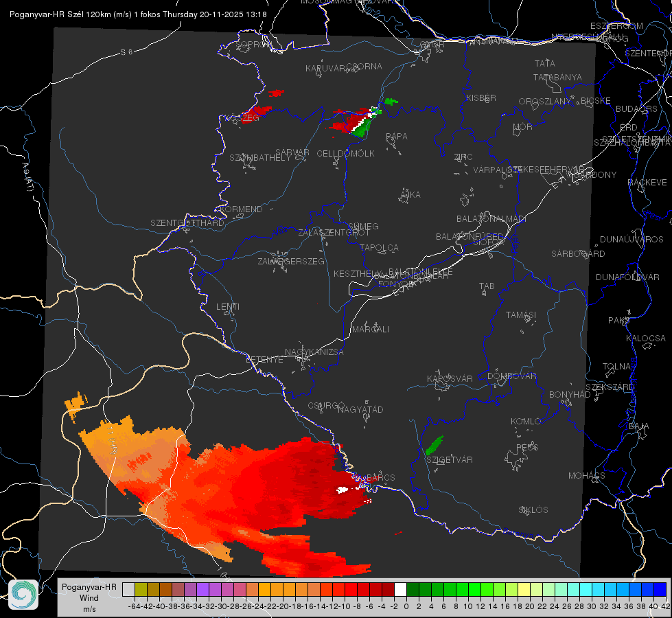672x618 pixels.
Task: Click the swirl logo icon beside the legend
Action: (23, 594)
